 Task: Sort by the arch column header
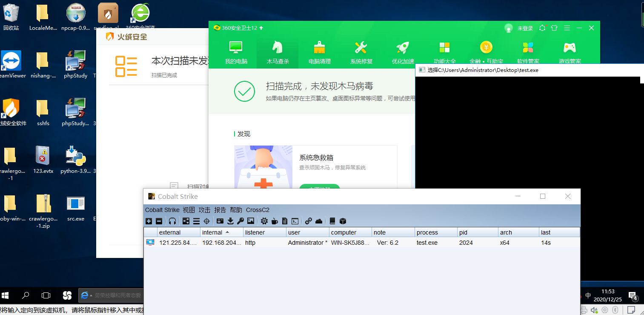518,232
